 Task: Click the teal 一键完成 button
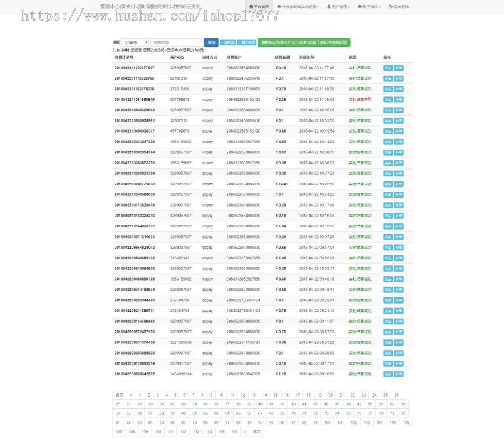(x=228, y=43)
